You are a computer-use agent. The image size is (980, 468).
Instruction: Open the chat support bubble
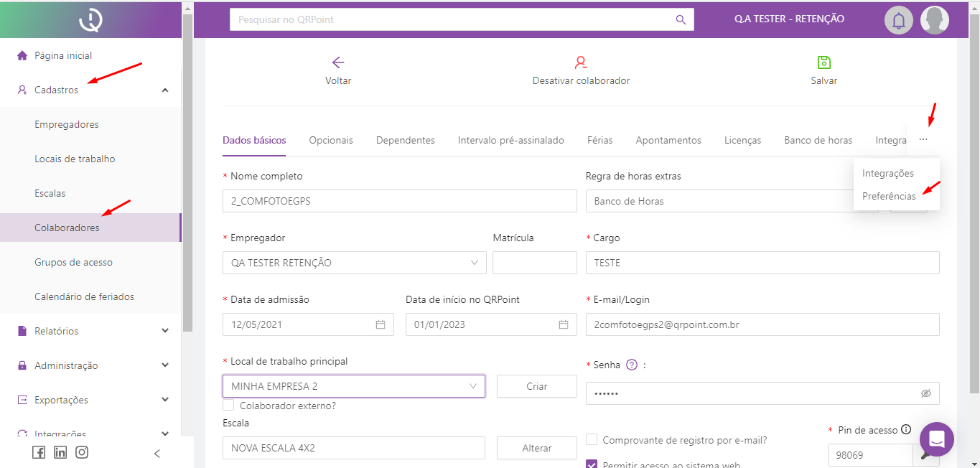pyautogui.click(x=936, y=439)
